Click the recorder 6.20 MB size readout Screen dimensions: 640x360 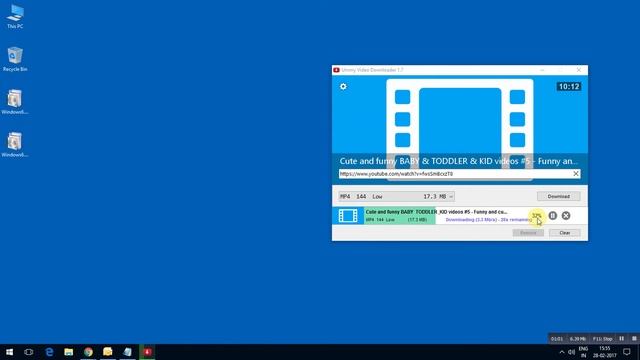[578, 339]
